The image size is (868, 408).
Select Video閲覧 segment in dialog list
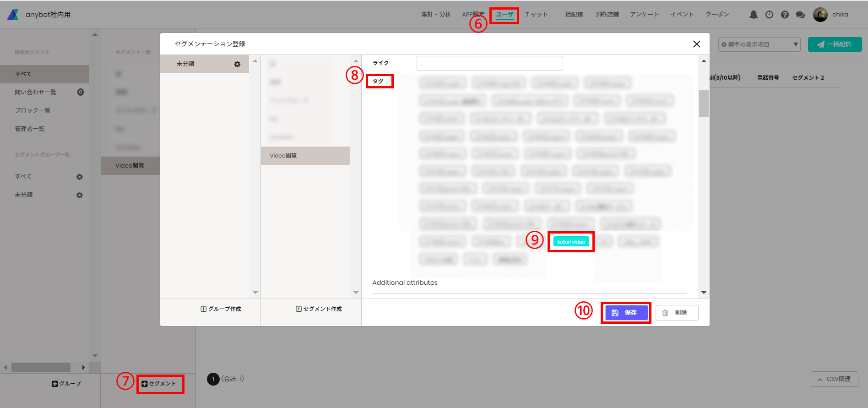pyautogui.click(x=305, y=156)
